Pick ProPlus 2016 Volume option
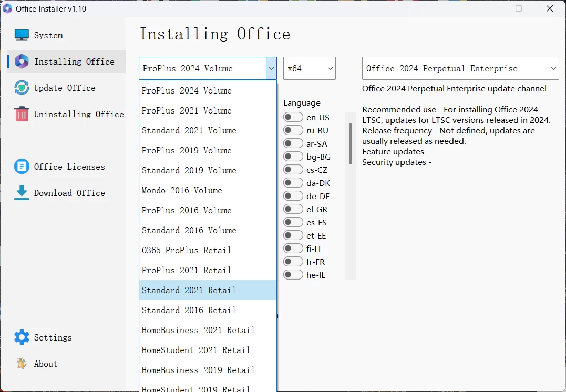 (208, 210)
